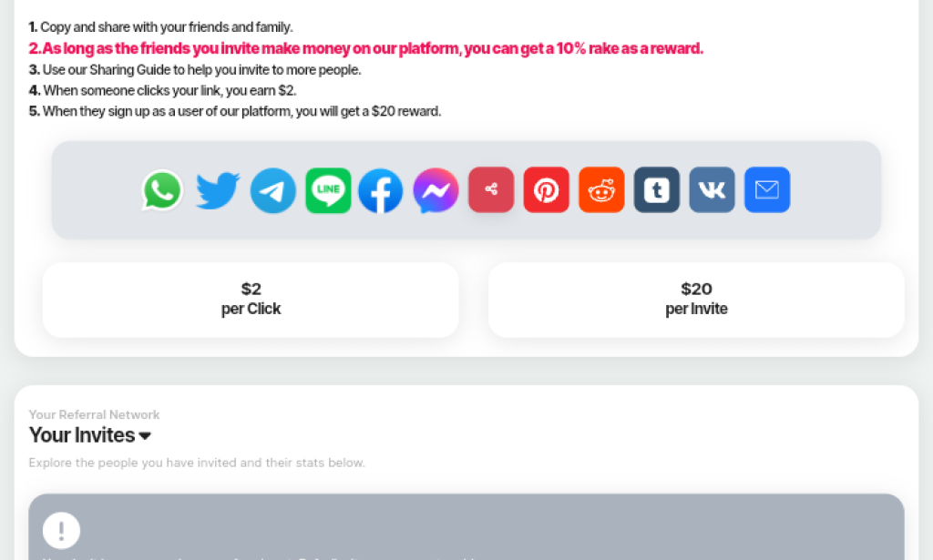Viewport: 933px width, 560px height.
Task: Click the 10% rake reward text
Action: pyautogui.click(x=364, y=48)
